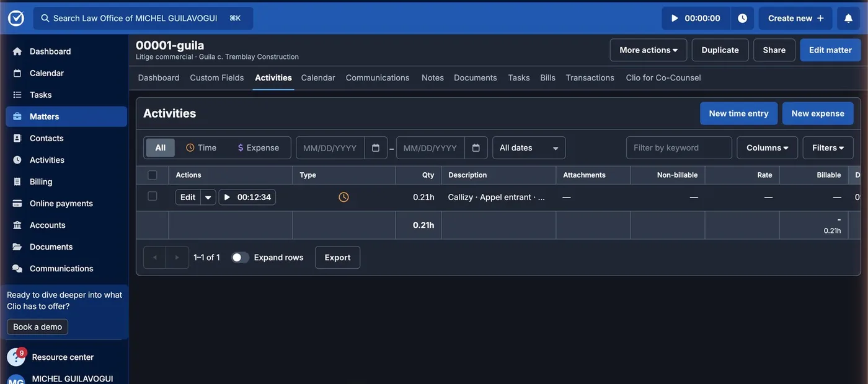
Task: Focus the Filter by keyword field
Action: pos(679,148)
